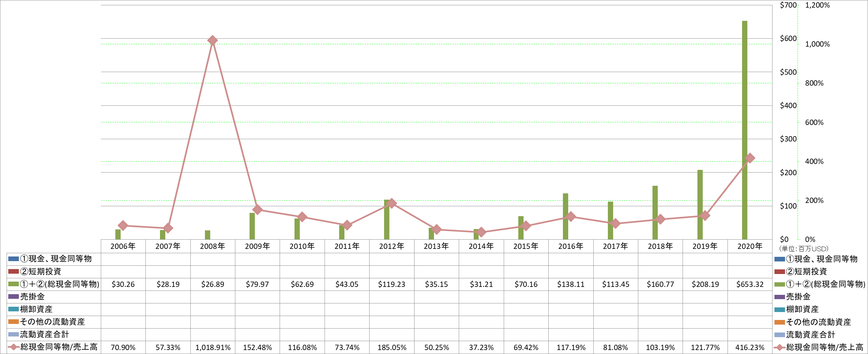Click the 416.23% ratio cell

pyautogui.click(x=750, y=347)
